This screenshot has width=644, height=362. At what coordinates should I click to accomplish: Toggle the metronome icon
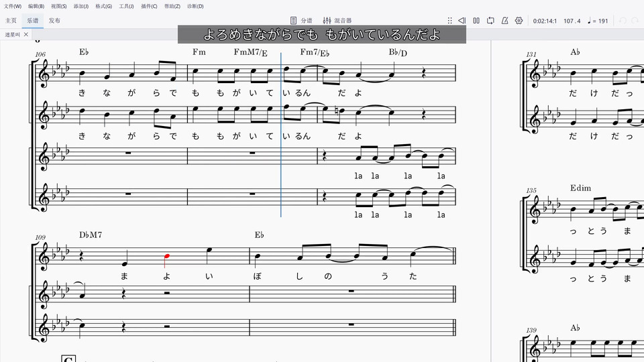point(504,21)
